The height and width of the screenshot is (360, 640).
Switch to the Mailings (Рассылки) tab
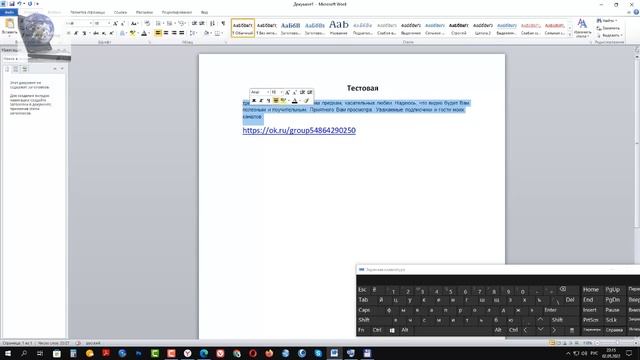(144, 12)
